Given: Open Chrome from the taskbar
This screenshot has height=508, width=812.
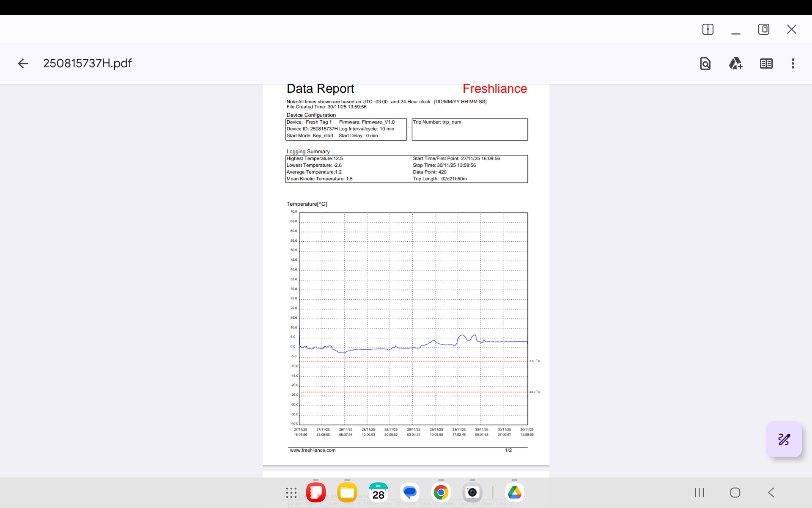Looking at the screenshot, I should [441, 492].
